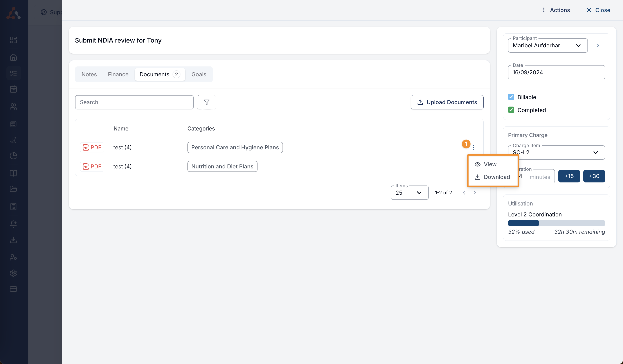Click the 32% used text
Image resolution: width=623 pixels, height=364 pixels.
point(521,232)
